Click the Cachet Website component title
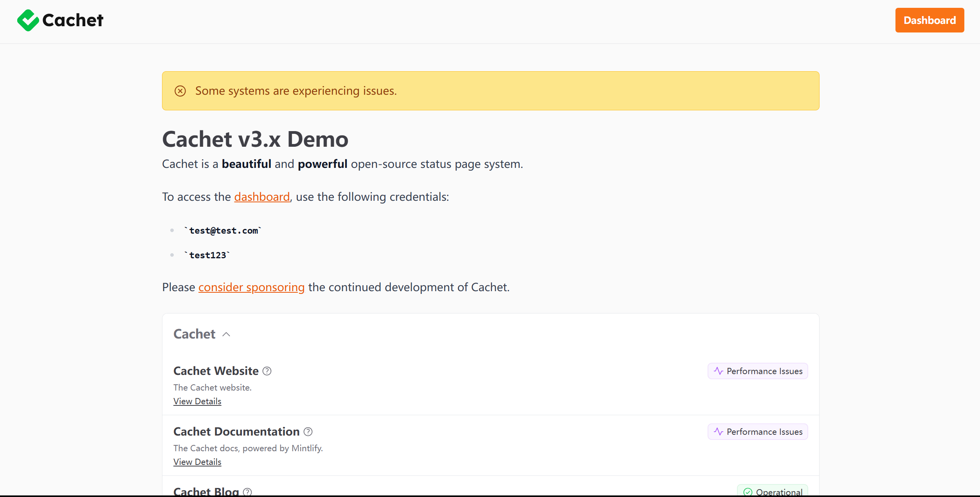Viewport: 980px width, 497px height. coord(216,371)
